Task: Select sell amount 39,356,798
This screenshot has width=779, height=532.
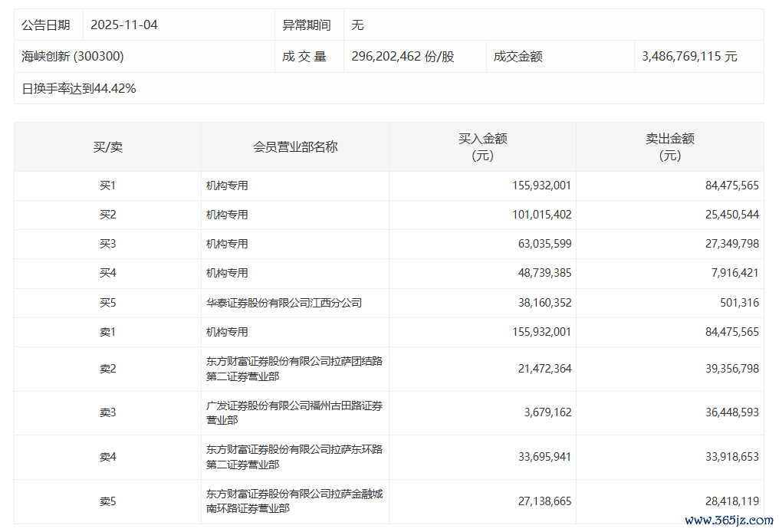Action: click(731, 369)
